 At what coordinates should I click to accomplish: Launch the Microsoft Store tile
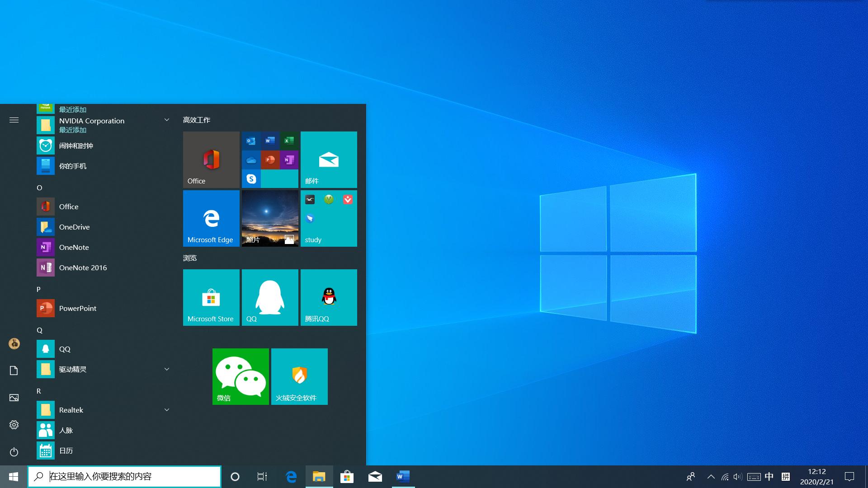tap(211, 297)
